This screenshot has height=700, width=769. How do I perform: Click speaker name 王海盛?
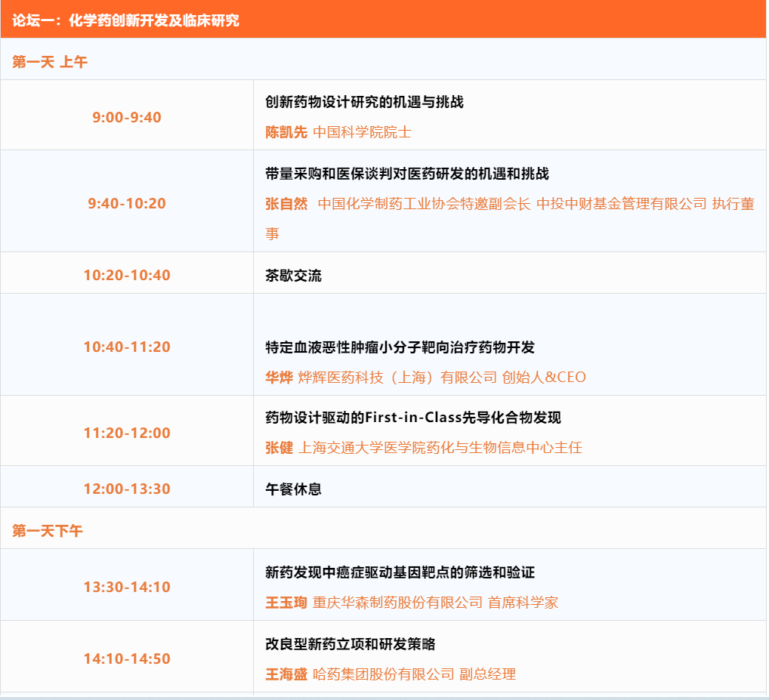[286, 674]
